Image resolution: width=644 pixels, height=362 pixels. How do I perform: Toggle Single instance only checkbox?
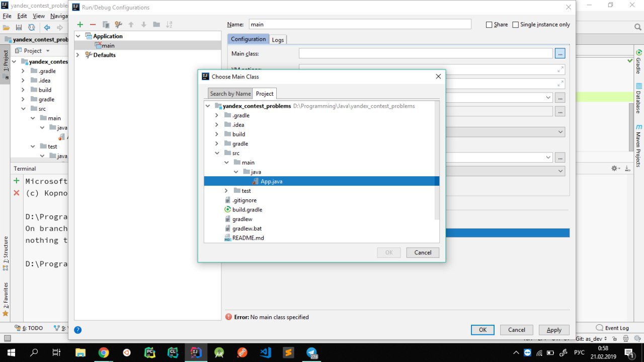coord(515,25)
